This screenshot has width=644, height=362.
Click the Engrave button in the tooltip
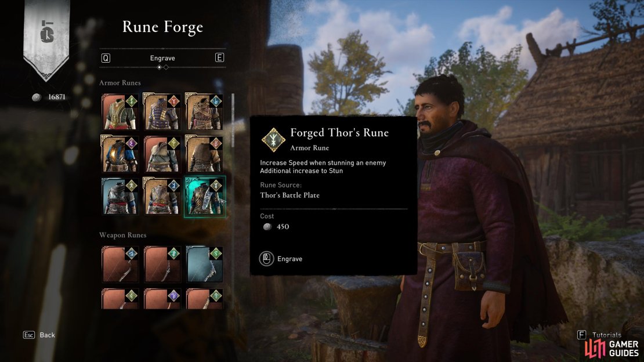(281, 259)
